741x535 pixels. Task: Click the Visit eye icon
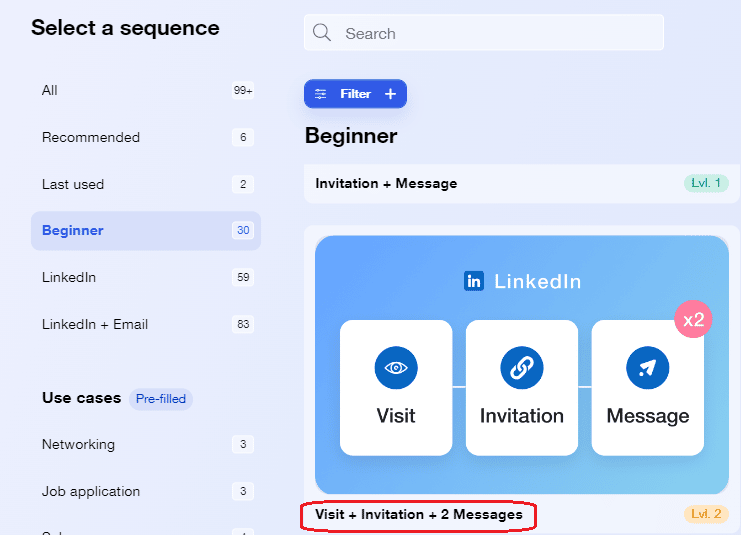pyautogui.click(x=396, y=368)
